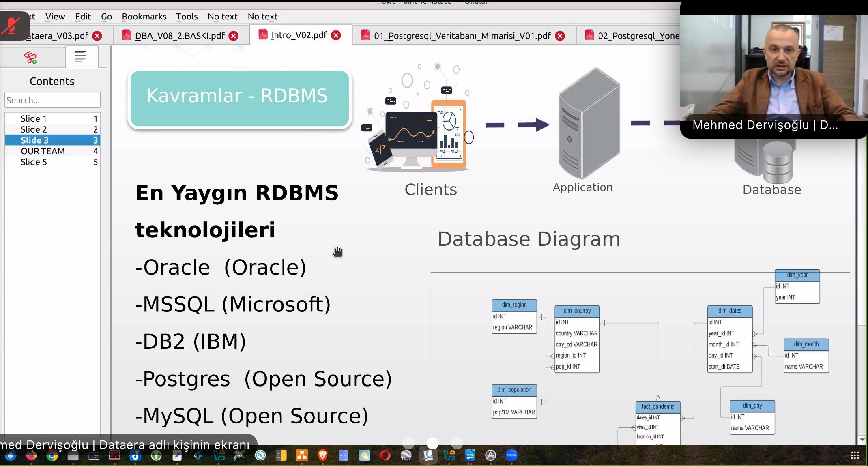
Task: Select Slide 5 in the contents list
Action: 52,162
